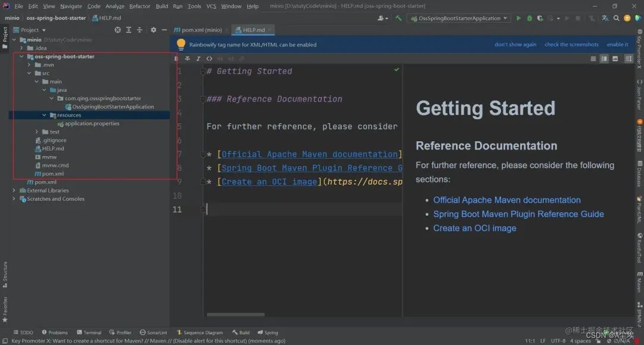This screenshot has height=345, width=644.
Task: Click the locate/select opened file target icon
Action: 117,30
